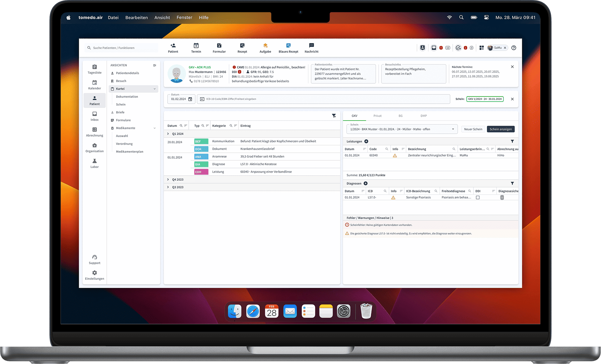Viewport: 601px width, 364px height.
Task: Open Blaues Rezept in the toolbar
Action: (x=288, y=48)
